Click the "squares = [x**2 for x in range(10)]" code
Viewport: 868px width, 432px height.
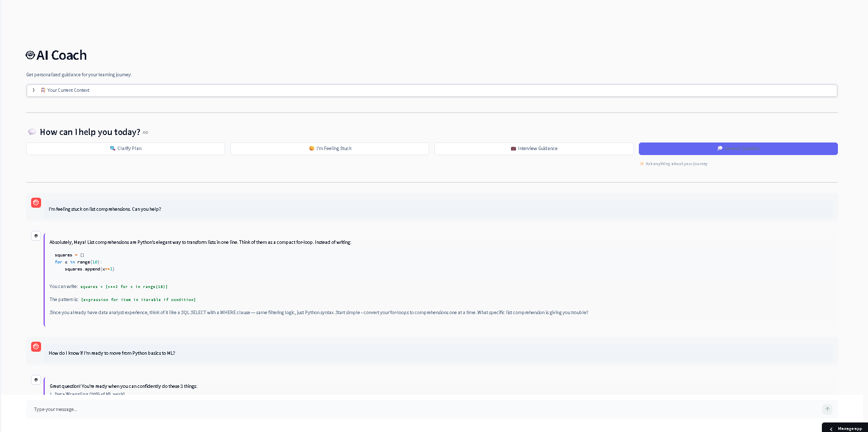tap(124, 286)
